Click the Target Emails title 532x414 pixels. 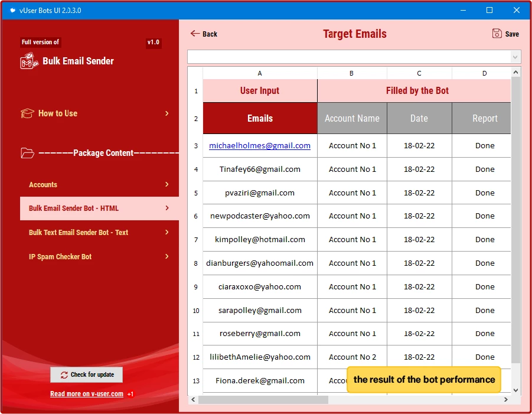(354, 34)
